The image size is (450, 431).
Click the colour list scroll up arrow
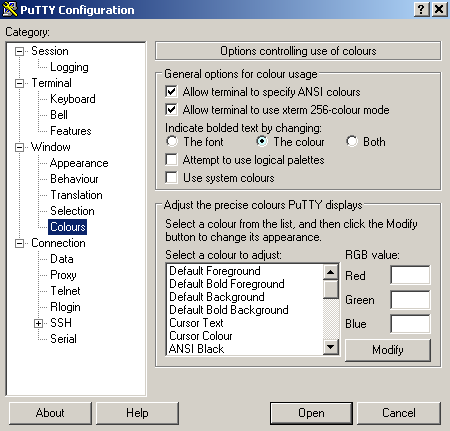coord(330,272)
